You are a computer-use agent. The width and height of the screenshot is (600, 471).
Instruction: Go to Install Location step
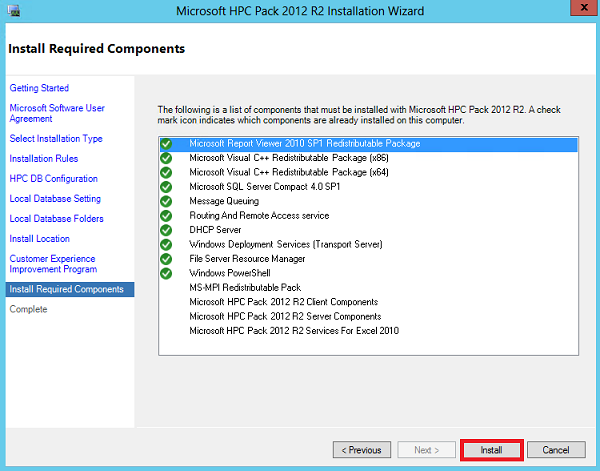pyautogui.click(x=39, y=239)
